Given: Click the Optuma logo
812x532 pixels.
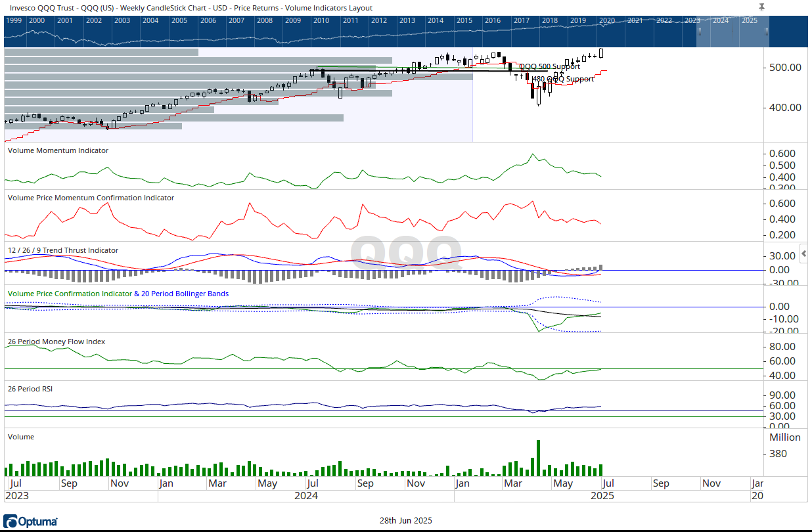Looking at the screenshot, I should click(30, 521).
